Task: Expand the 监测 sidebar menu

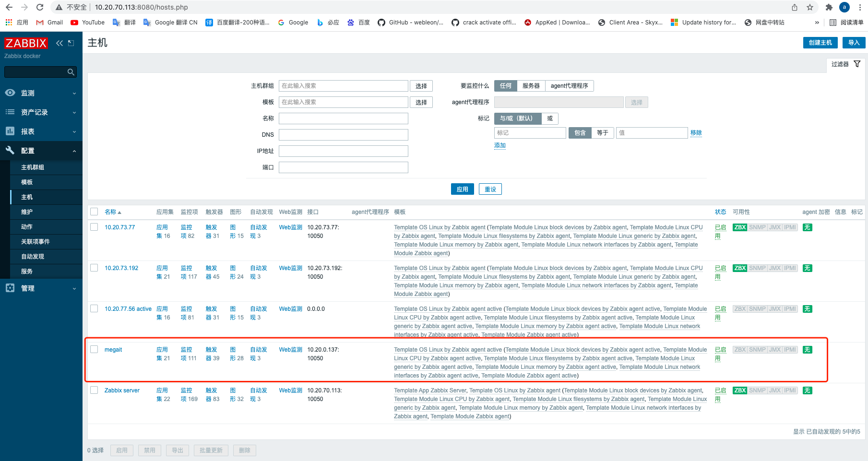Action: tap(41, 93)
